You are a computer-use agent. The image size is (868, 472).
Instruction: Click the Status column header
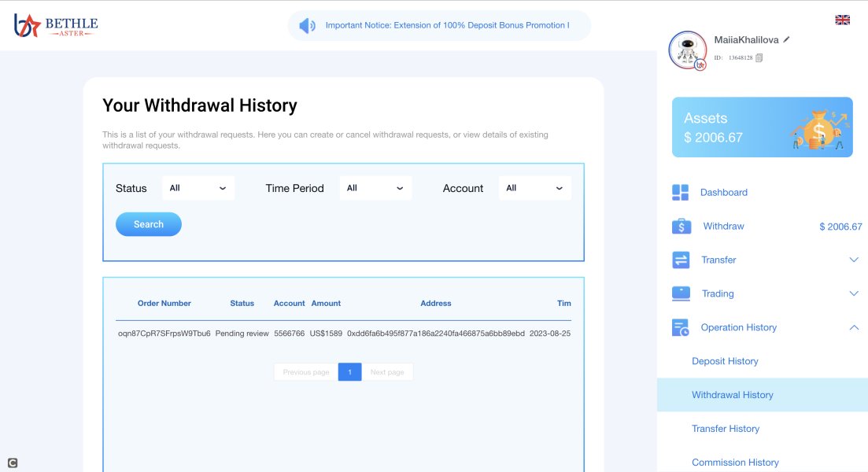coord(242,303)
